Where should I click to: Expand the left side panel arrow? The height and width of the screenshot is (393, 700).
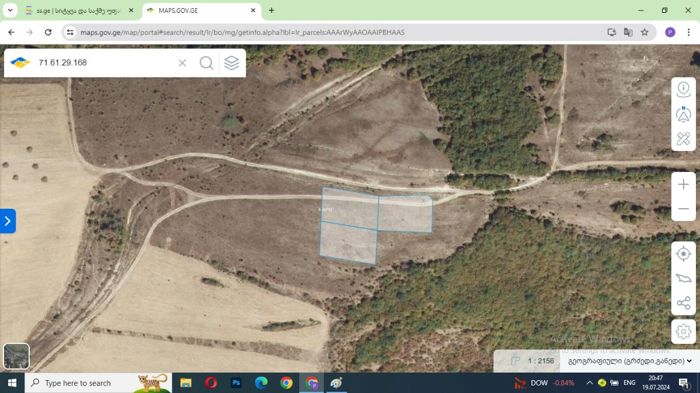pyautogui.click(x=8, y=221)
